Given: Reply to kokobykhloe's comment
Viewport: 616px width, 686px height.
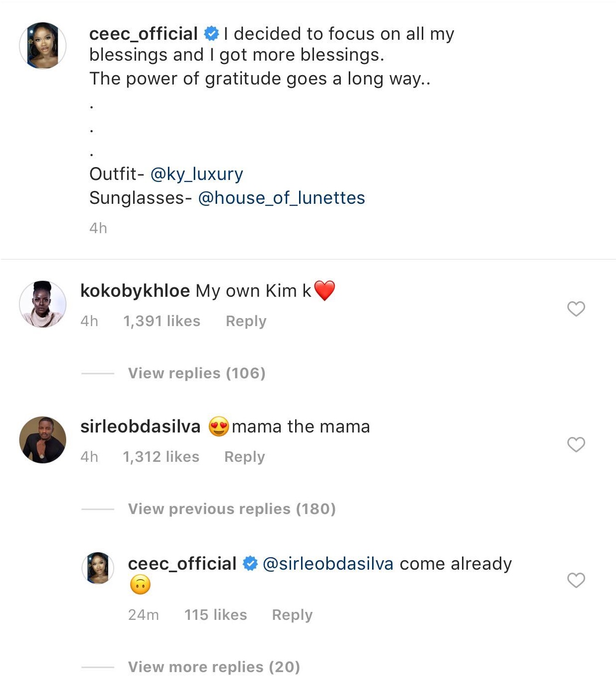Looking at the screenshot, I should pyautogui.click(x=246, y=321).
